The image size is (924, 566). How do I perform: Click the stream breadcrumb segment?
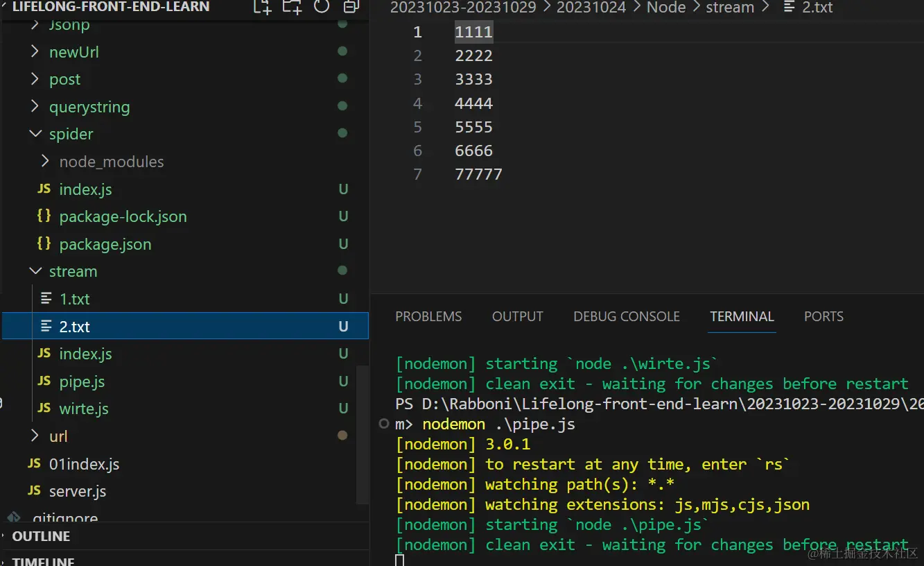(730, 8)
